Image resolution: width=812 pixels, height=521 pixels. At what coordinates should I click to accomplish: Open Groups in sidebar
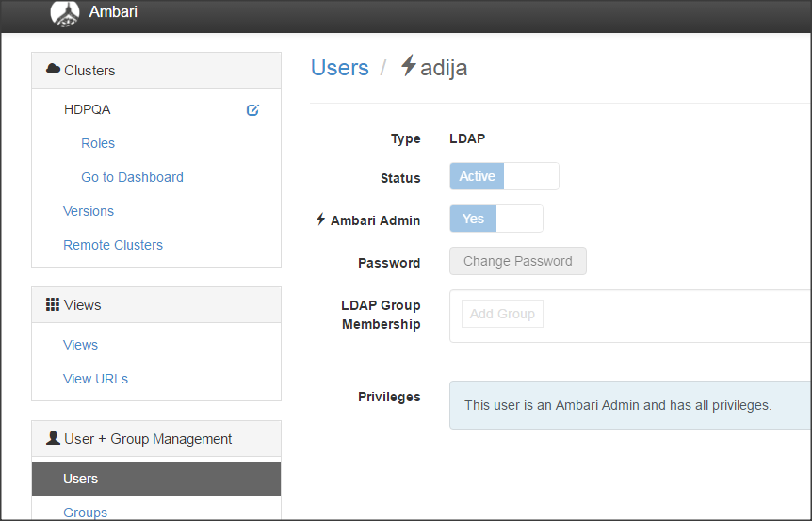click(x=86, y=513)
